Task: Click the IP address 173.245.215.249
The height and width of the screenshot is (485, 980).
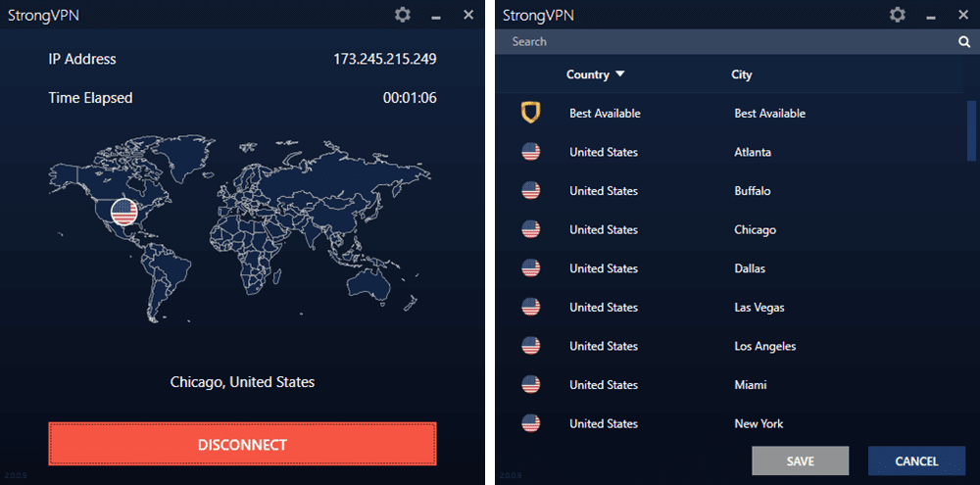Action: point(384,60)
